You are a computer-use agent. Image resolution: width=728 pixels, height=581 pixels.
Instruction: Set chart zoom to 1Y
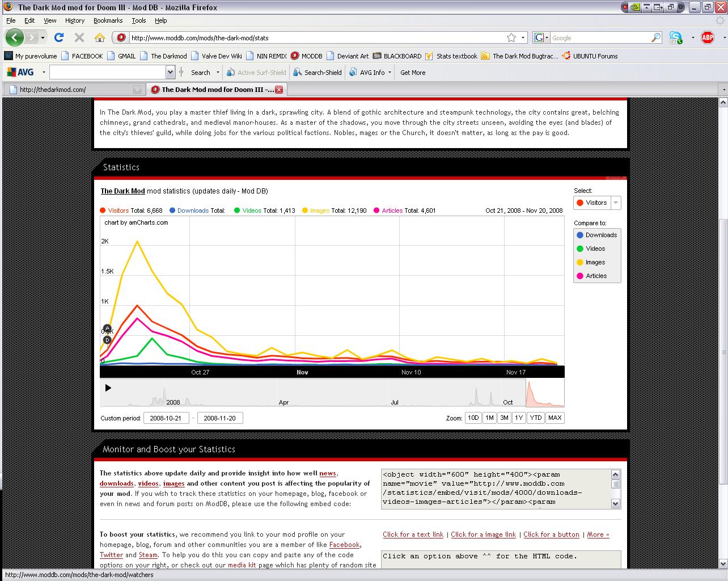pyautogui.click(x=519, y=418)
